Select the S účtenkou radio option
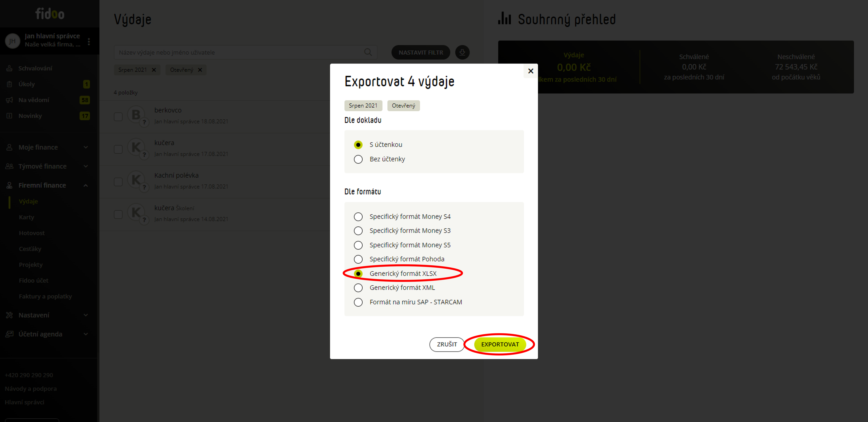Viewport: 868px width, 422px height. pyautogui.click(x=358, y=145)
